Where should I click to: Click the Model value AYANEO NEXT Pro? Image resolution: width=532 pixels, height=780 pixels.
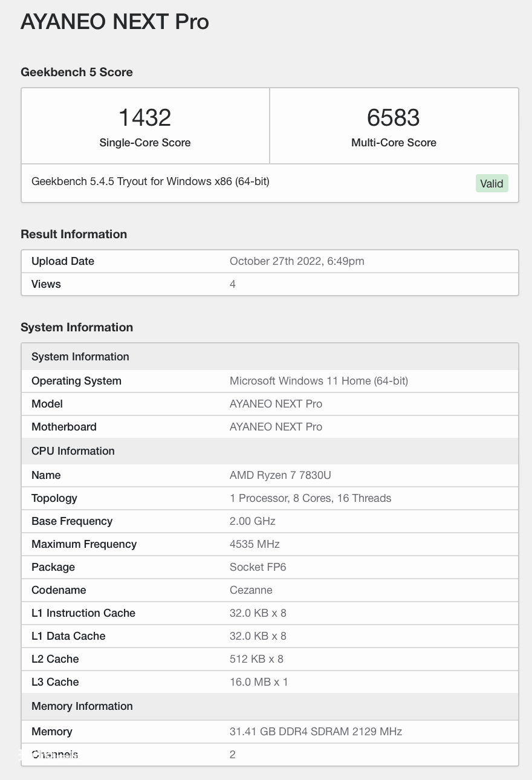(x=276, y=404)
